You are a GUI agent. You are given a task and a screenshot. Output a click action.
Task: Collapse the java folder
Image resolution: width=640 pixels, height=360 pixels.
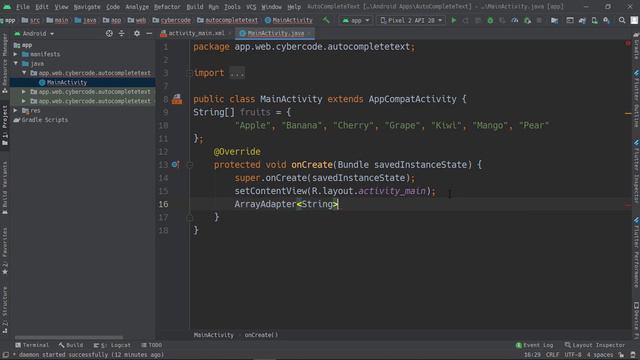[16, 63]
